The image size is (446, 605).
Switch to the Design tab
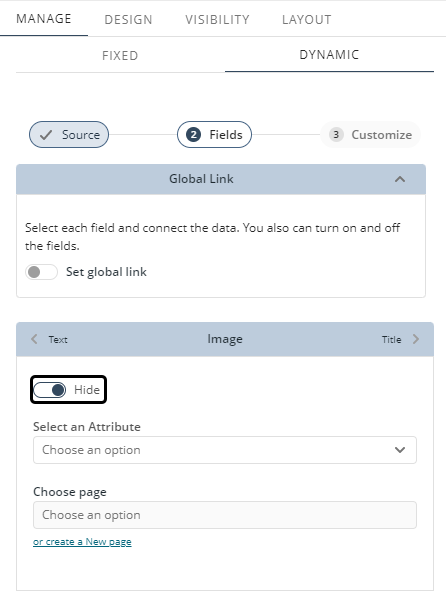pos(128,20)
